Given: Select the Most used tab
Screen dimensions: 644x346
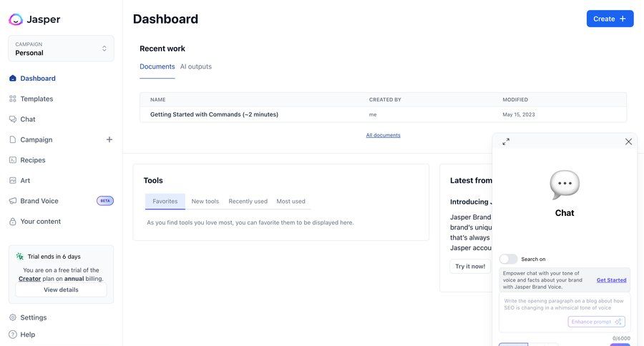Looking at the screenshot, I should click(291, 202).
